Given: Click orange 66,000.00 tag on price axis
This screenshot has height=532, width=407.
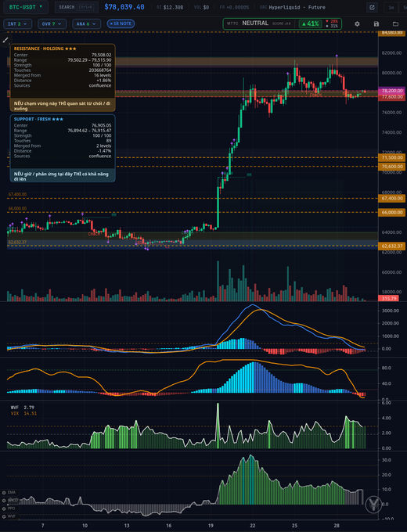Looking at the screenshot, I should pos(392,212).
